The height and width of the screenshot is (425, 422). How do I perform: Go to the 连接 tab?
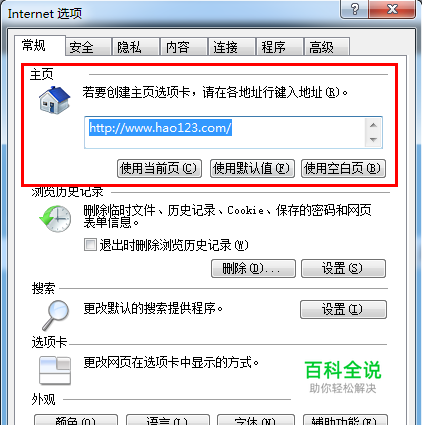click(232, 47)
